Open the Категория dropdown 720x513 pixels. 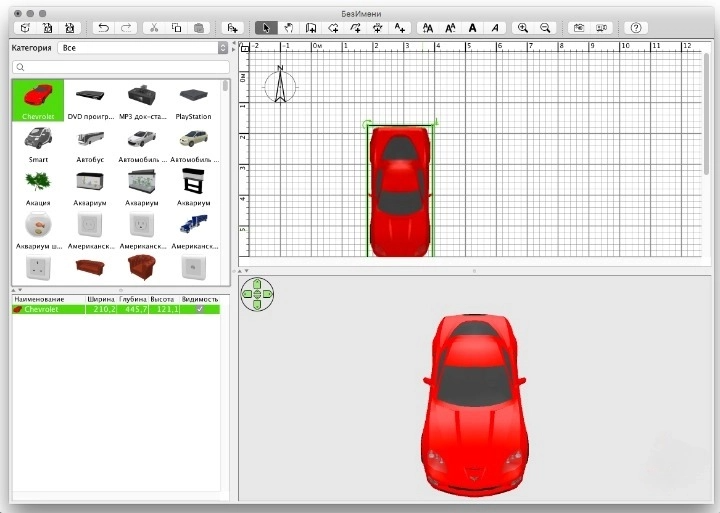[142, 48]
